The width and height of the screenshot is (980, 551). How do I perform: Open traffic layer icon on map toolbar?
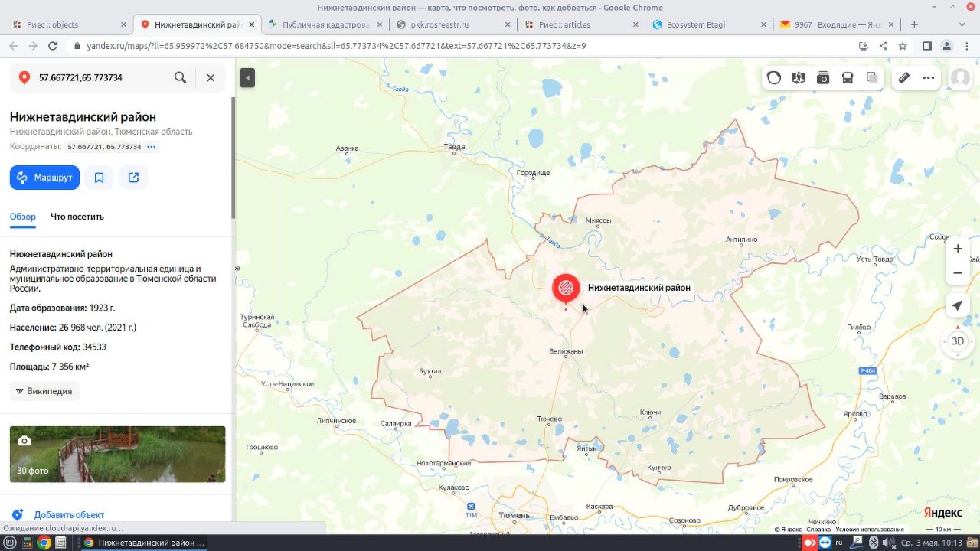click(x=774, y=77)
